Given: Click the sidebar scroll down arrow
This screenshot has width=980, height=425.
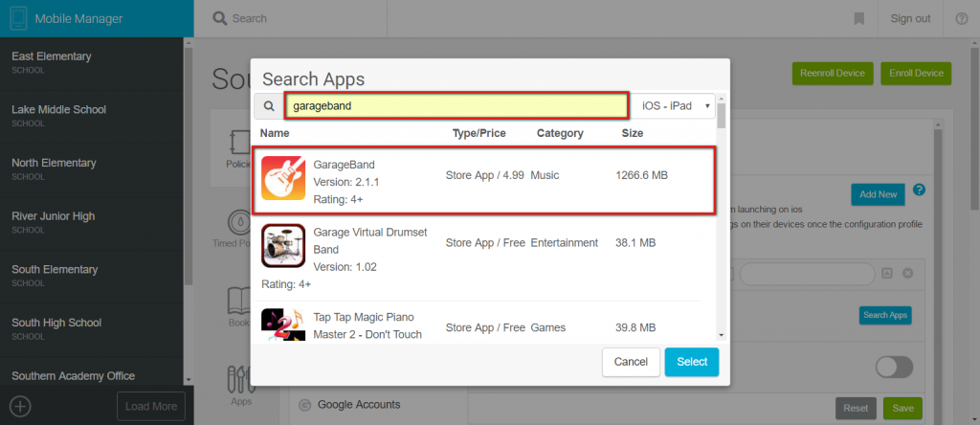Looking at the screenshot, I should click(189, 379).
